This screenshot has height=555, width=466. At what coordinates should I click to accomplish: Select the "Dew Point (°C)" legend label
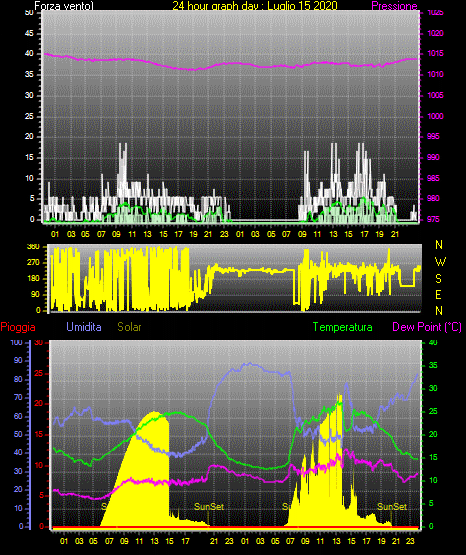pyautogui.click(x=427, y=327)
